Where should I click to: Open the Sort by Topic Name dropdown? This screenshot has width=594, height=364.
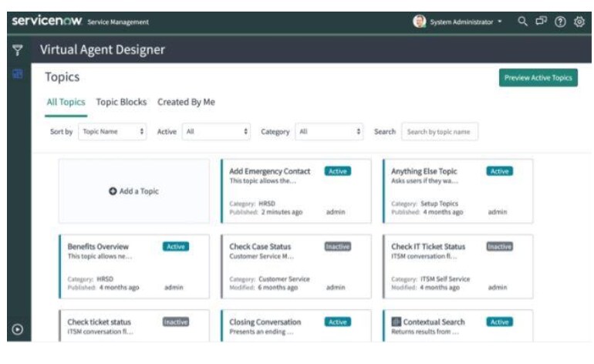pyautogui.click(x=112, y=131)
